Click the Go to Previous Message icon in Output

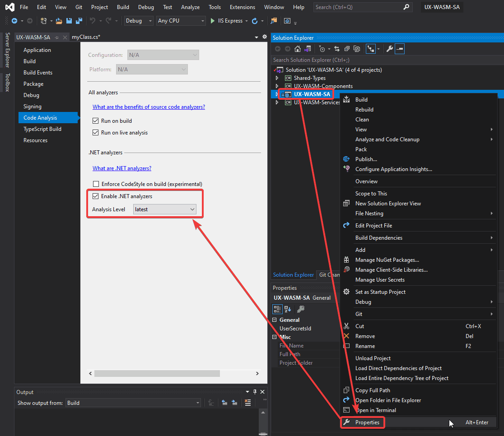coord(224,403)
